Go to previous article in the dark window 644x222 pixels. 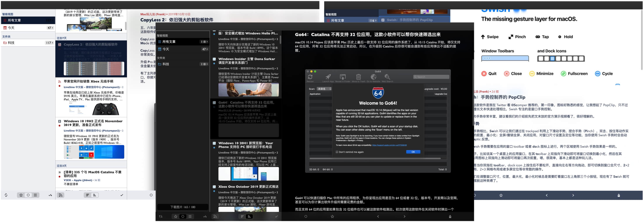coord(378,217)
